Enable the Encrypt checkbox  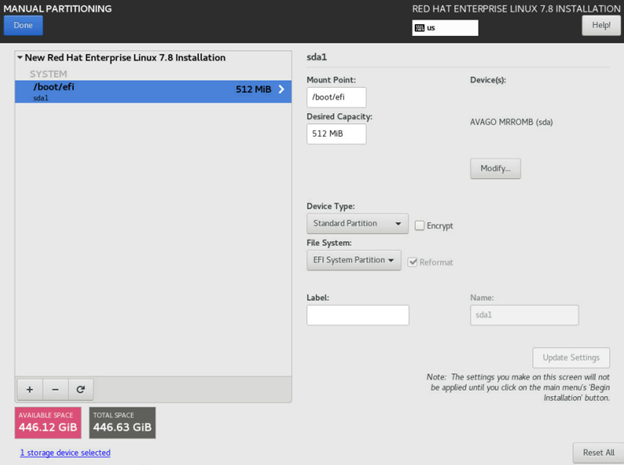click(x=420, y=226)
